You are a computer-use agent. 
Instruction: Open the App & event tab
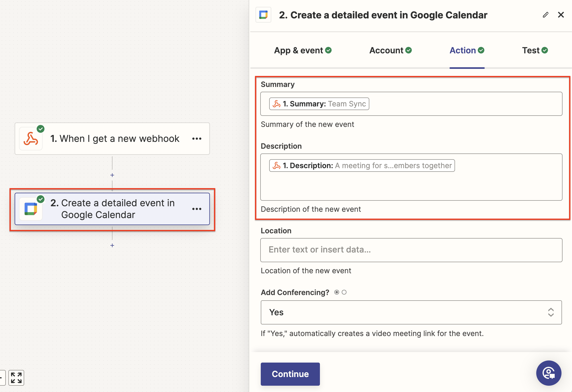(x=303, y=50)
